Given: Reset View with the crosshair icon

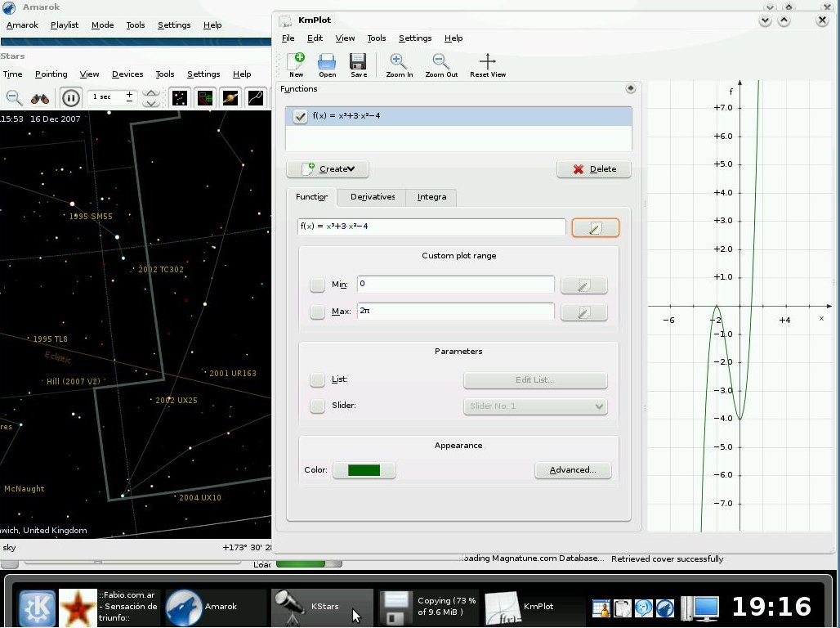Looking at the screenshot, I should [488, 65].
